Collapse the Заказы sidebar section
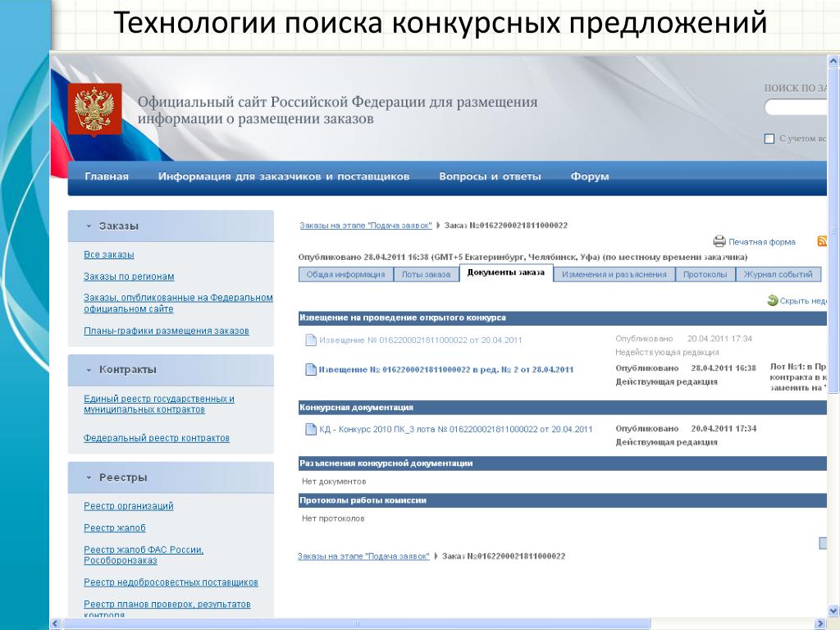Viewport: 840px width, 630px height. coord(89,226)
